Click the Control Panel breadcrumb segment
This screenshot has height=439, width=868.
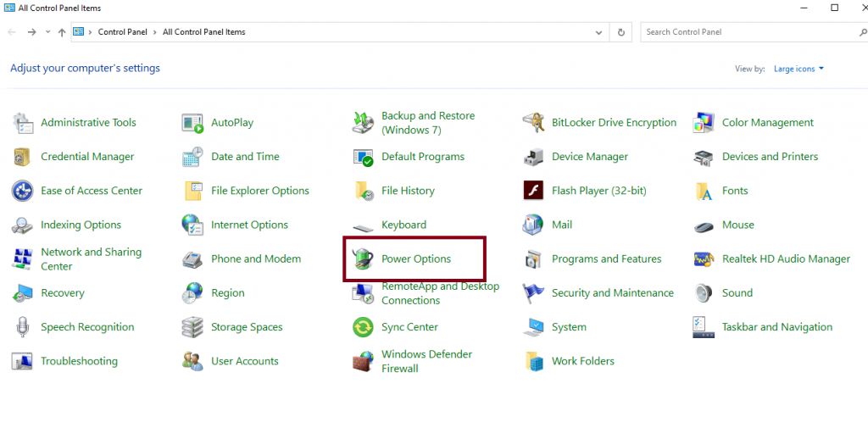(122, 32)
